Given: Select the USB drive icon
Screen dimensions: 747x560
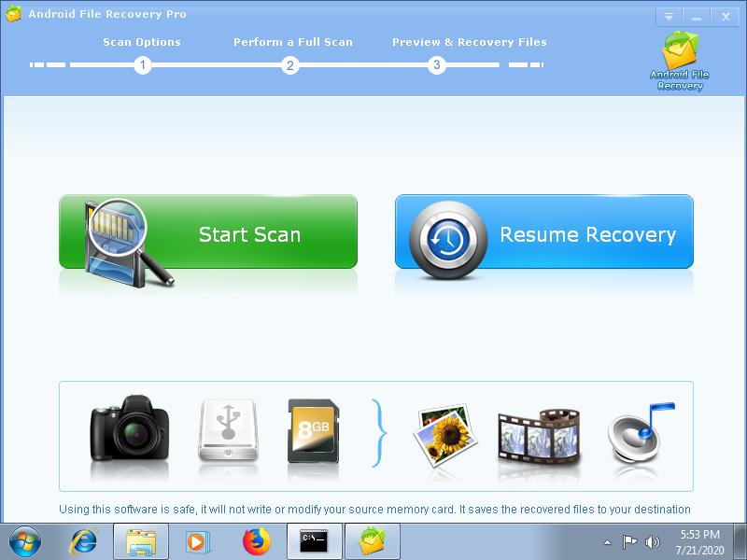Looking at the screenshot, I should (228, 430).
